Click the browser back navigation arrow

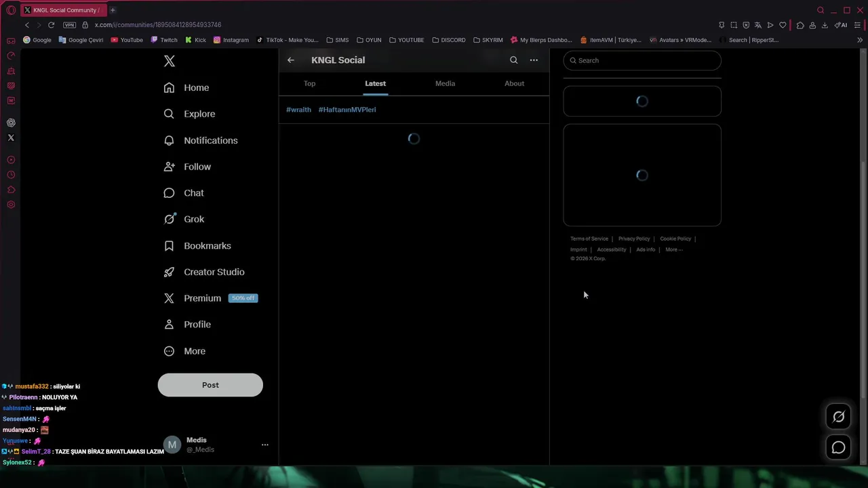[x=27, y=25]
